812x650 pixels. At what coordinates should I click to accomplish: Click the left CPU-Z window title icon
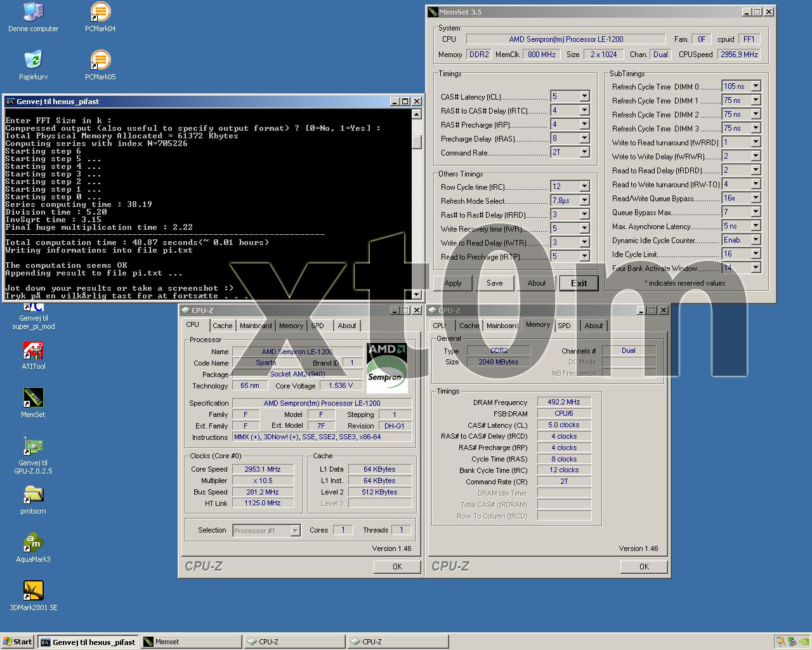[185, 310]
